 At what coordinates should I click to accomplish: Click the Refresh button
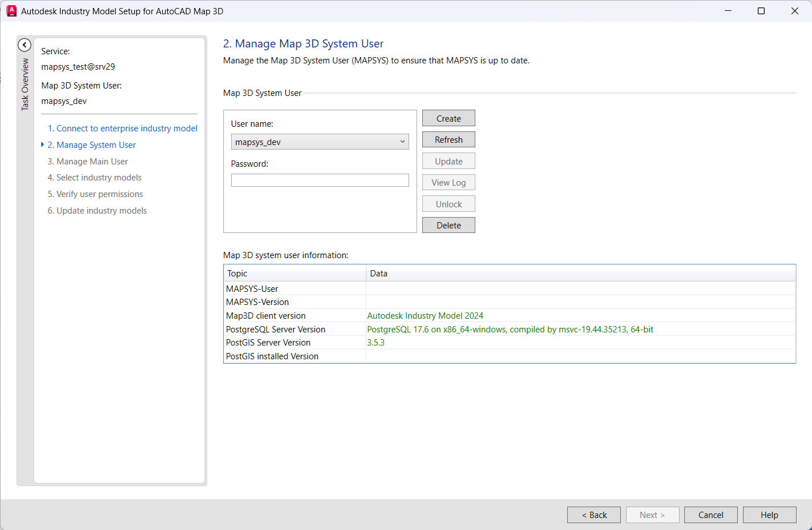449,140
